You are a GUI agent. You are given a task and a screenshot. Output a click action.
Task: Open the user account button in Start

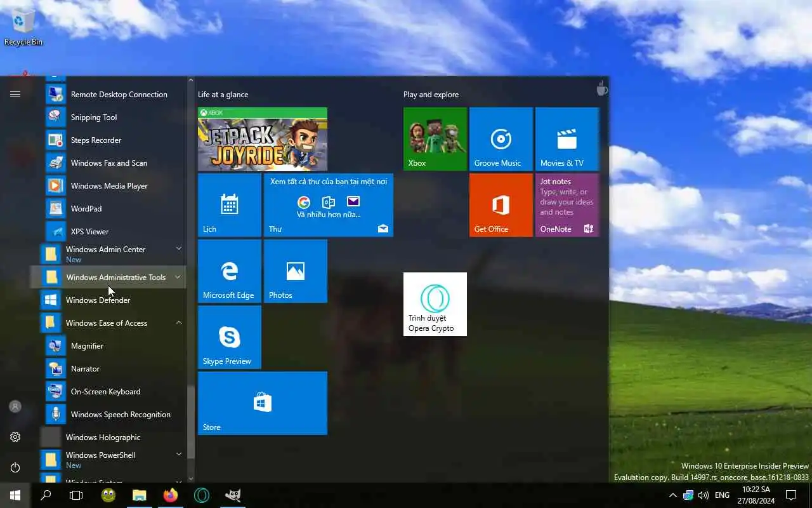(x=15, y=406)
